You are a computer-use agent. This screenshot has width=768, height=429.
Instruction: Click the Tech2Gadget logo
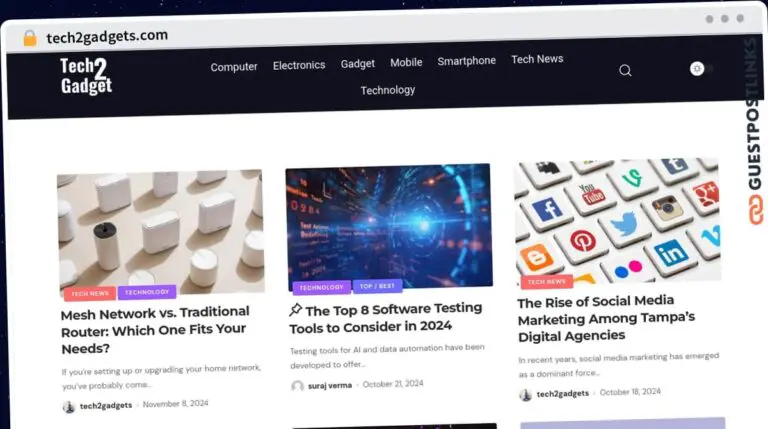86,76
